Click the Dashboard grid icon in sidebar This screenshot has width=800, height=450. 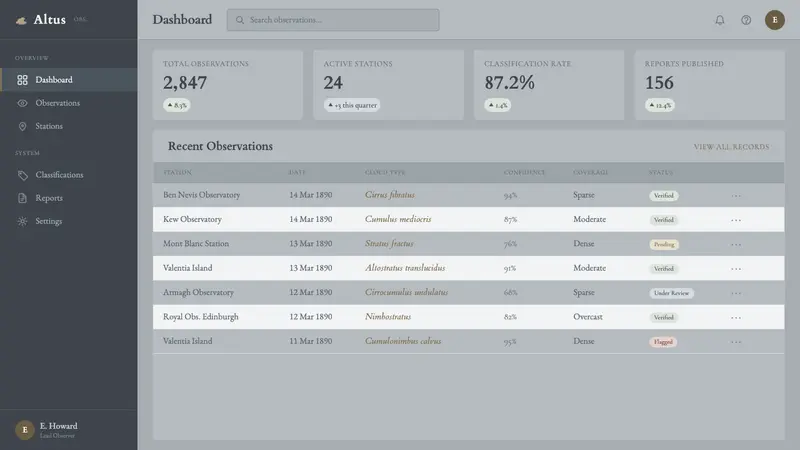click(x=22, y=80)
